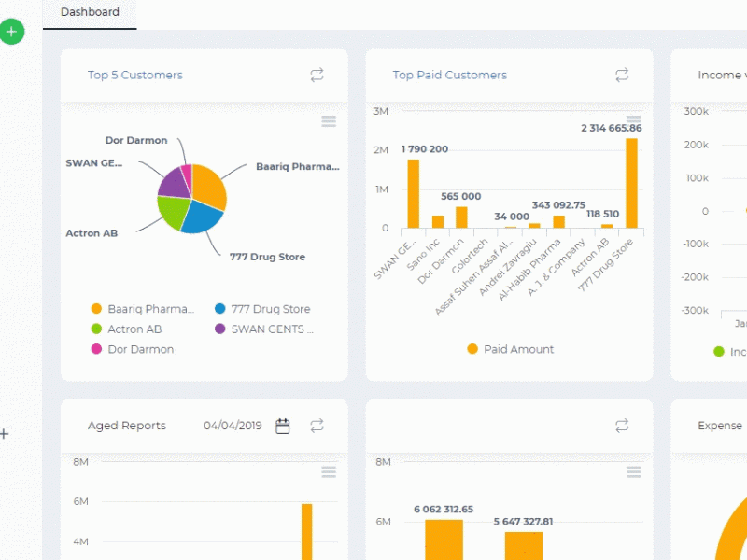Toggle 777 Drug Store legend item
Screen dimensions: 747x560
pos(262,309)
